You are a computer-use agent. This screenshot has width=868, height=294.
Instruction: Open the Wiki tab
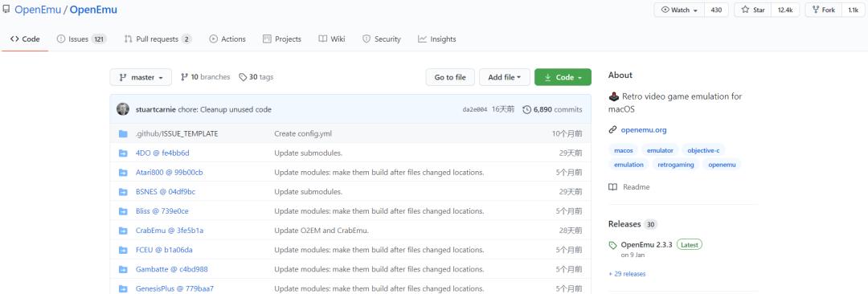click(x=332, y=39)
